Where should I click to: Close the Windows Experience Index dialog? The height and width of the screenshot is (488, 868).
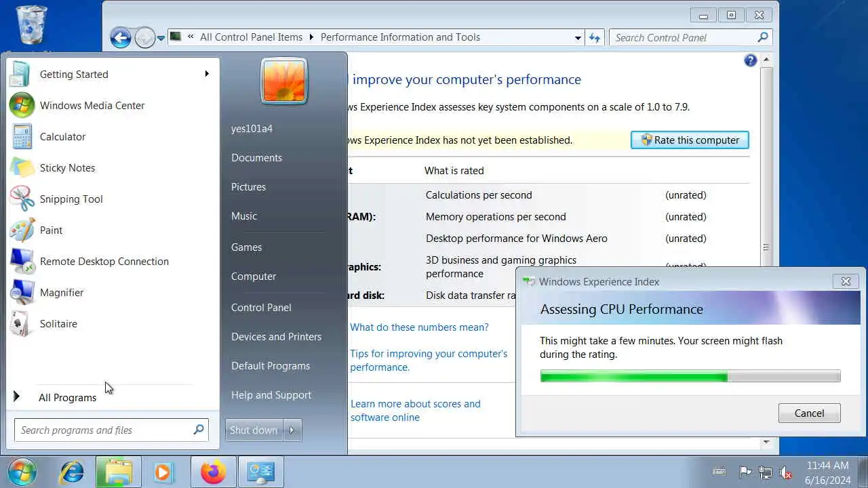[846, 281]
